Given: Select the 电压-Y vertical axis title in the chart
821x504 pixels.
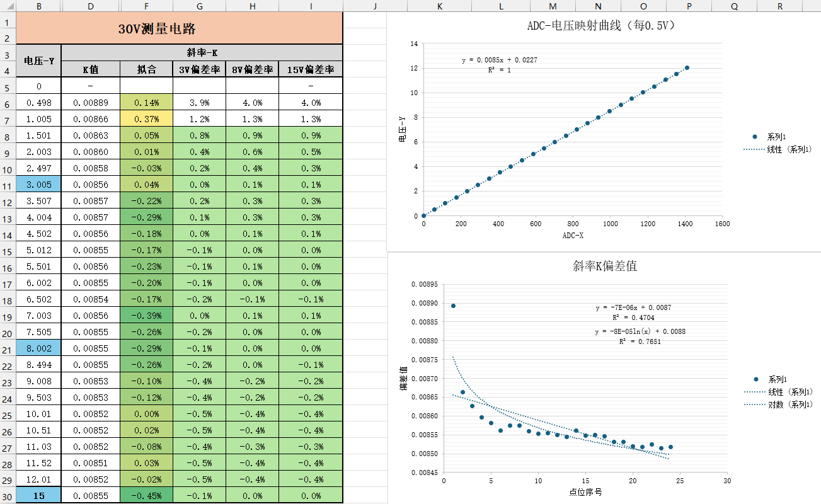Looking at the screenshot, I should [x=401, y=130].
